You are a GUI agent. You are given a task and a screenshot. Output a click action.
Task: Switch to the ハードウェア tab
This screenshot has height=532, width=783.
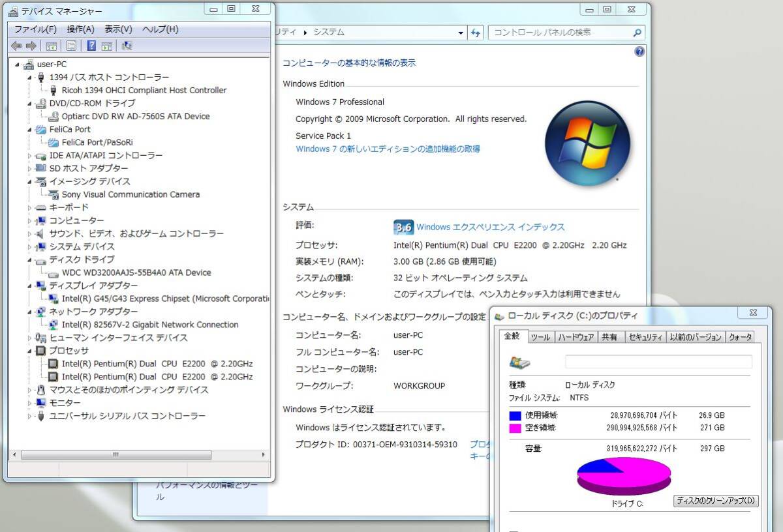point(576,337)
